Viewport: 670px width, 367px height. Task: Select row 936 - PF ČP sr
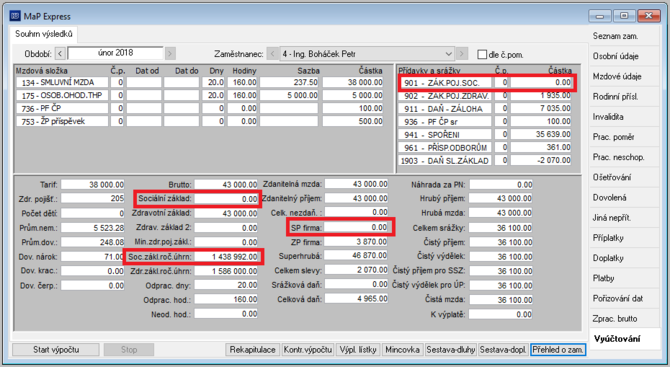pyautogui.click(x=485, y=121)
